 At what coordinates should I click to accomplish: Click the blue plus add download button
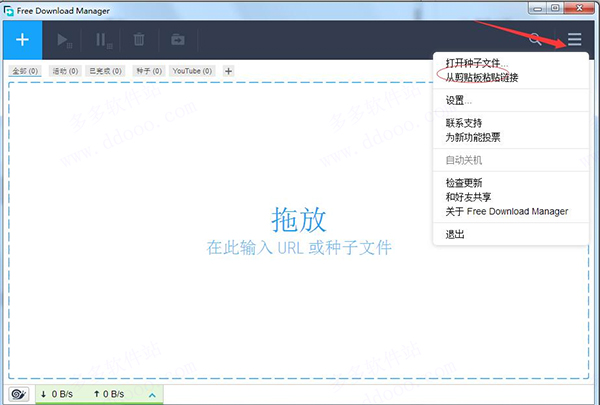(x=23, y=40)
